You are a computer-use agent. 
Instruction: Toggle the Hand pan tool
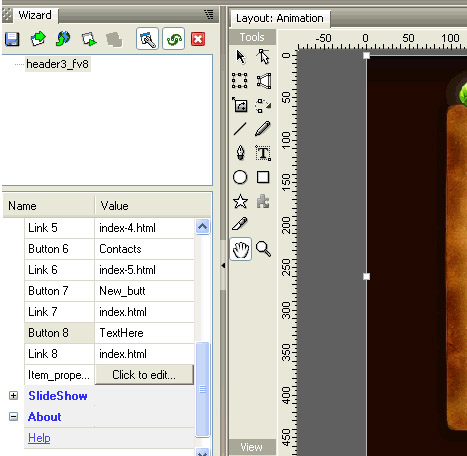(x=241, y=249)
